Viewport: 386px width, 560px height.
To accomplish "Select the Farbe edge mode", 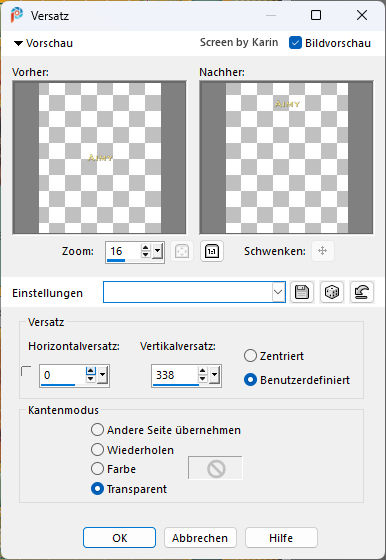I will coord(97,469).
